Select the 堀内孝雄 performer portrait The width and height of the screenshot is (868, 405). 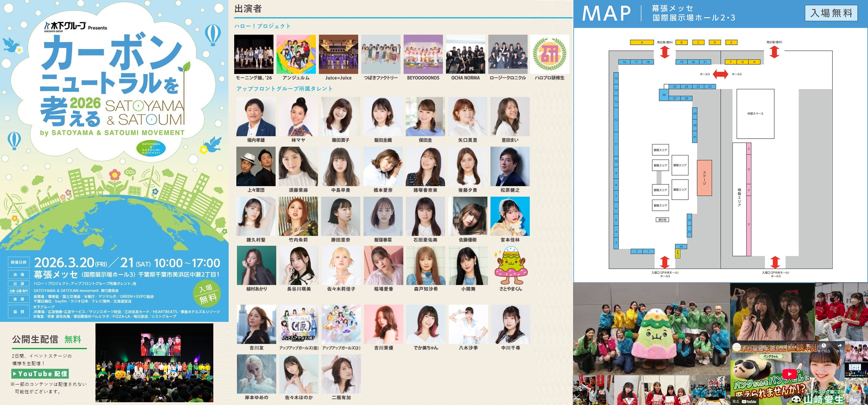pos(256,117)
